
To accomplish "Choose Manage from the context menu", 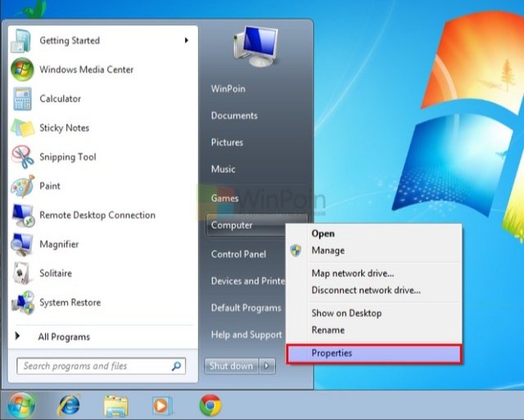I will [x=373, y=251].
